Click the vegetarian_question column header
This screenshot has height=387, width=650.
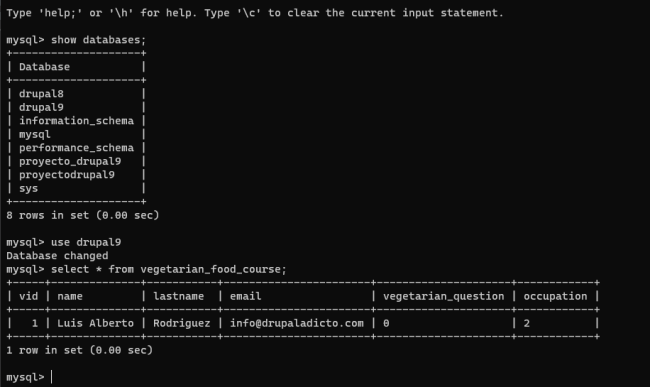[444, 296]
